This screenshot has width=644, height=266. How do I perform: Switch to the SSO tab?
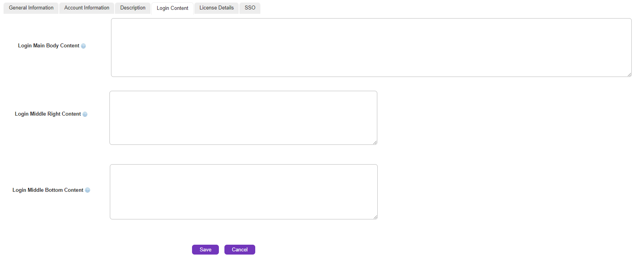[250, 8]
